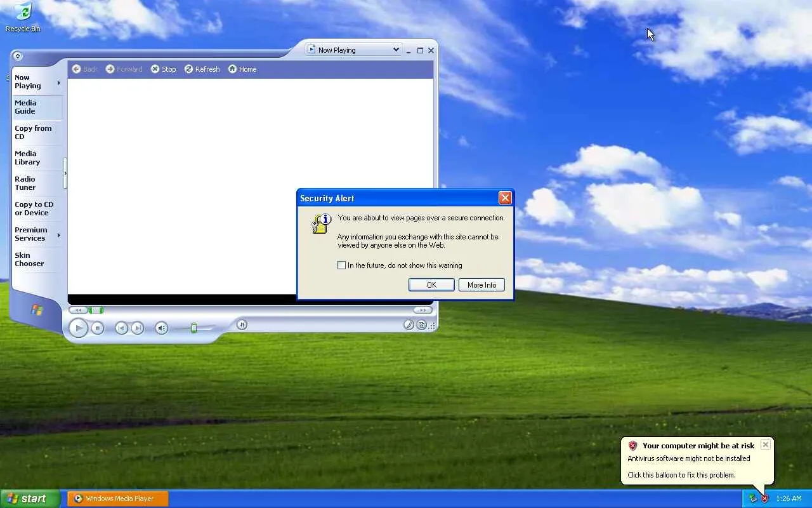The width and height of the screenshot is (812, 508).
Task: Open the Media Library tab
Action: [x=37, y=157]
